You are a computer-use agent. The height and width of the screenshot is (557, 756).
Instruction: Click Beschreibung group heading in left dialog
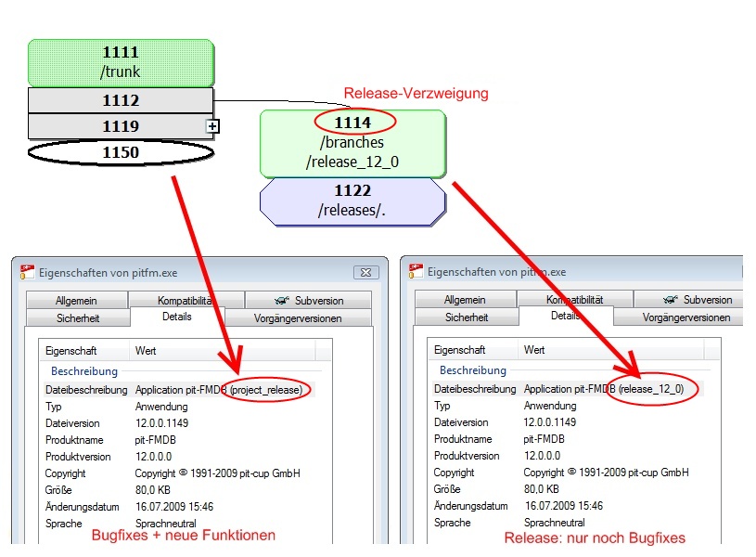tap(84, 371)
